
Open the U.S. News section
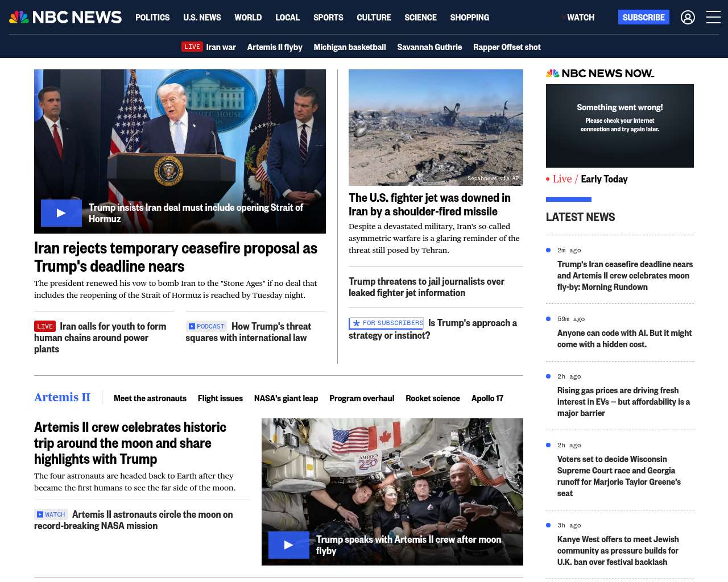[x=202, y=17]
